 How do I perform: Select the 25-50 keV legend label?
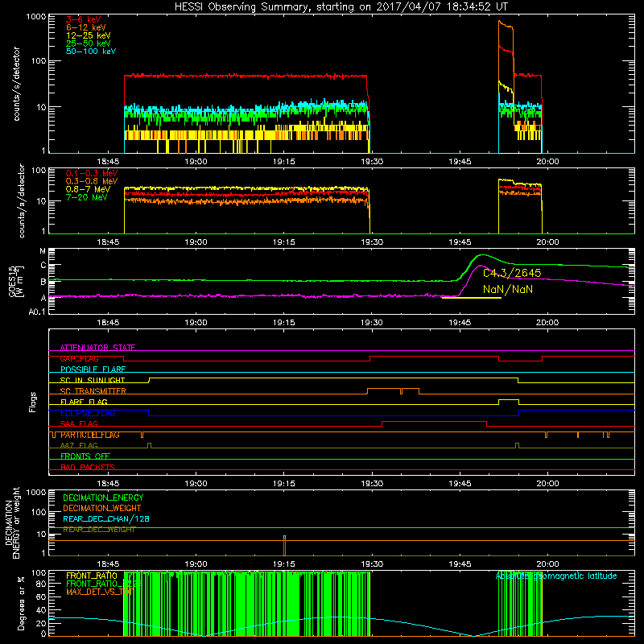coord(89,43)
